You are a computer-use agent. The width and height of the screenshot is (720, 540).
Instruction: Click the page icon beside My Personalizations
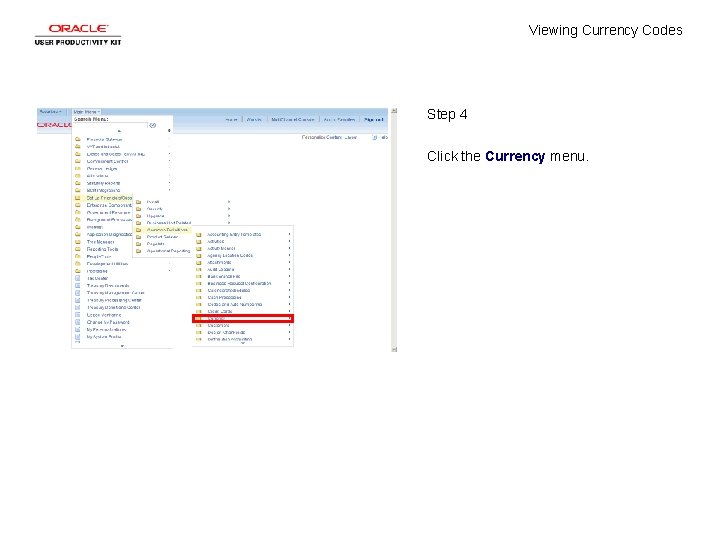[78, 329]
